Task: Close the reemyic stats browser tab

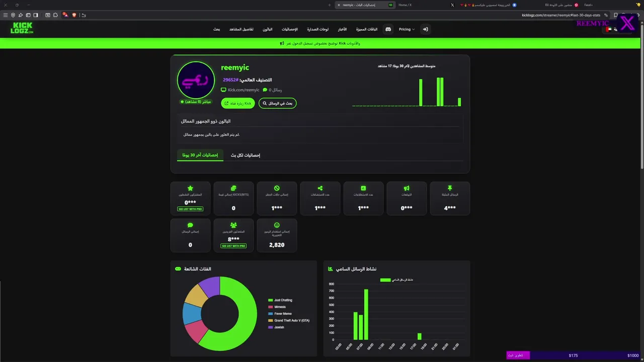Action: point(339,5)
